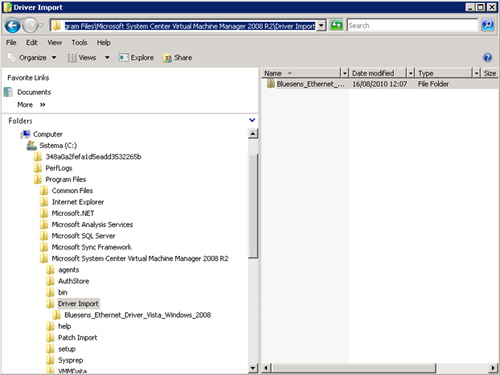Select the setup folder
Screen dimensions: 500x375
67,349
